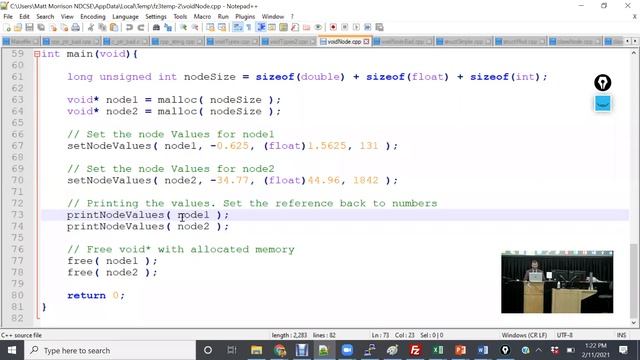This screenshot has width=640, height=360.
Task: Click line number 67 in the margin
Action: (18, 146)
